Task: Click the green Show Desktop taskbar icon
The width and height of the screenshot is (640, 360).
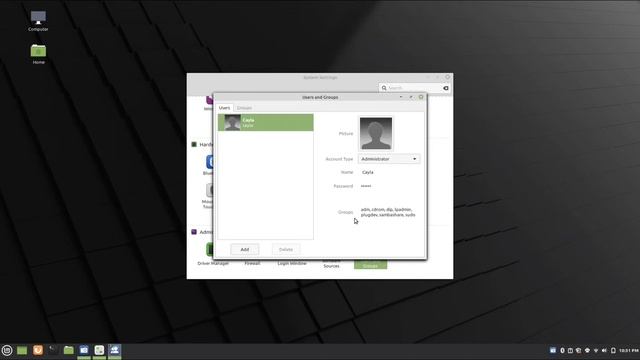Action: pos(22,350)
